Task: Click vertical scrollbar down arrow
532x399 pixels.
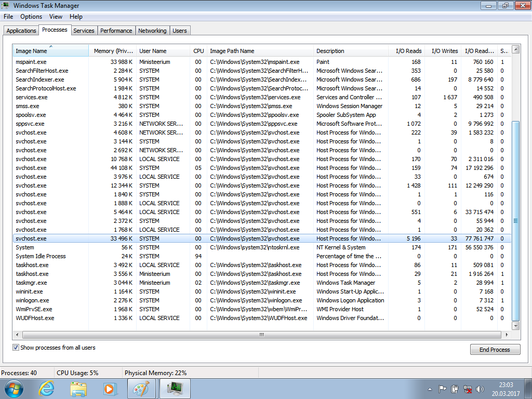Action: click(516, 326)
